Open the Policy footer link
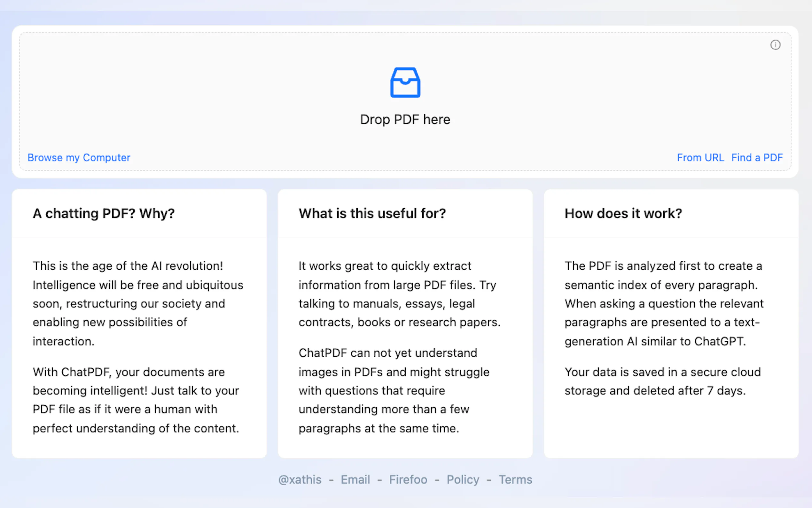The width and height of the screenshot is (812, 508). (463, 480)
